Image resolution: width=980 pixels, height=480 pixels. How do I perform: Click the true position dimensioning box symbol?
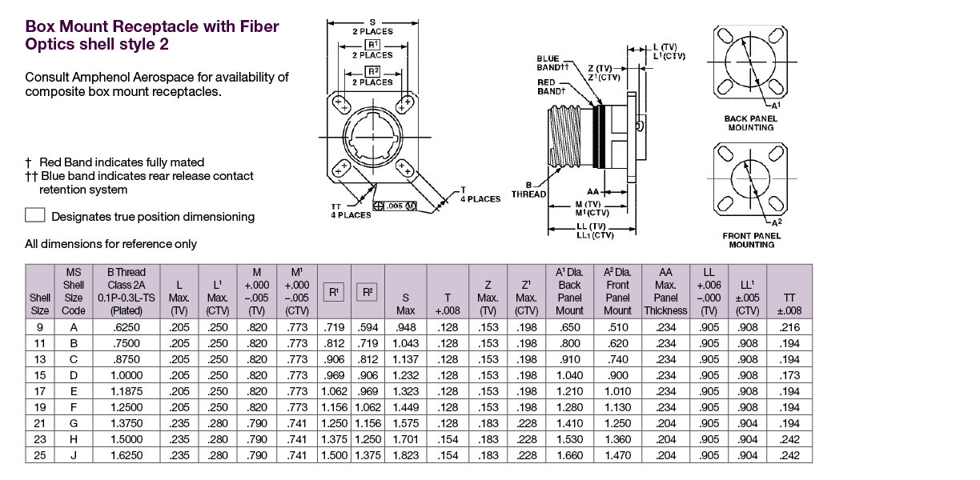tap(34, 215)
